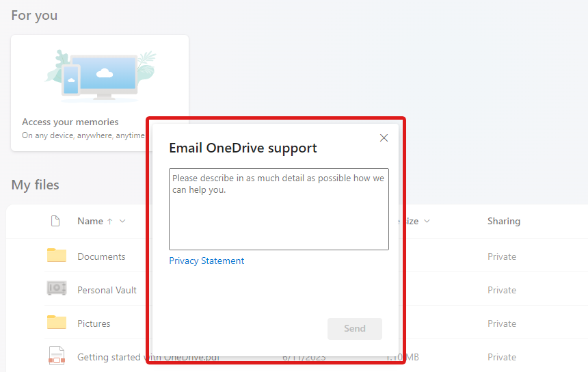Click the Getting started PDF file icon
Viewport: 588px width, 372px height.
pyautogui.click(x=57, y=356)
